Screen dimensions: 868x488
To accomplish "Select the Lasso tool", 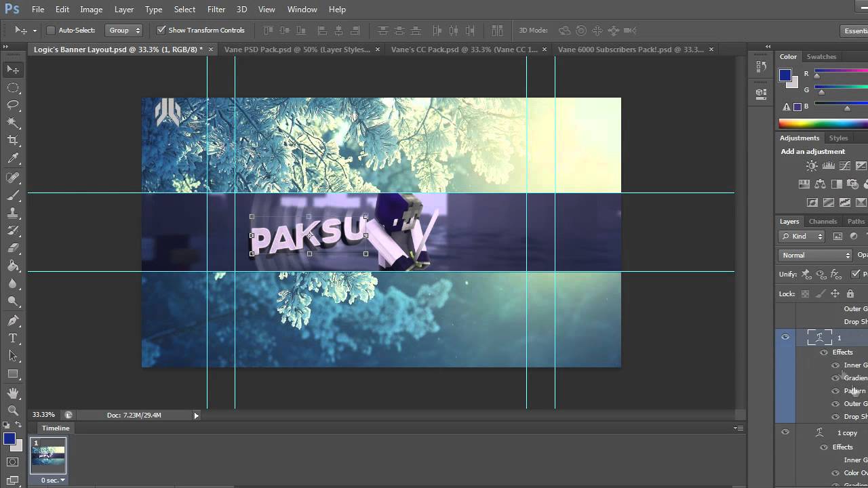I will 13,105.
